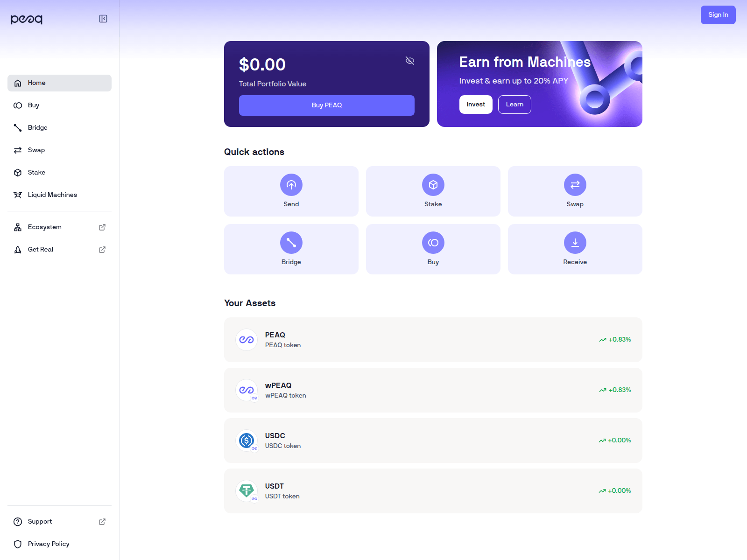Screen dimensions: 747x560
Task: Click the USDT token logo
Action: click(x=247, y=491)
